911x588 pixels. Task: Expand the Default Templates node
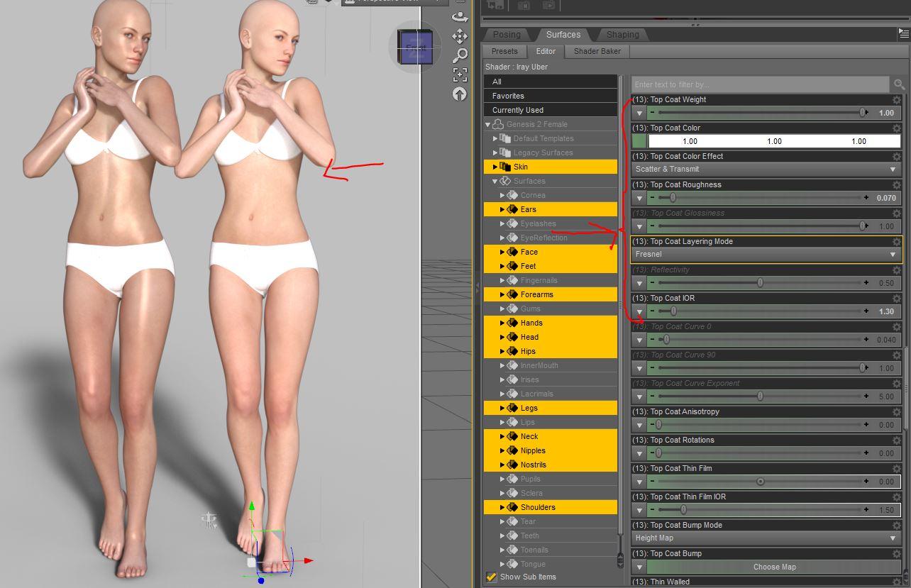495,138
